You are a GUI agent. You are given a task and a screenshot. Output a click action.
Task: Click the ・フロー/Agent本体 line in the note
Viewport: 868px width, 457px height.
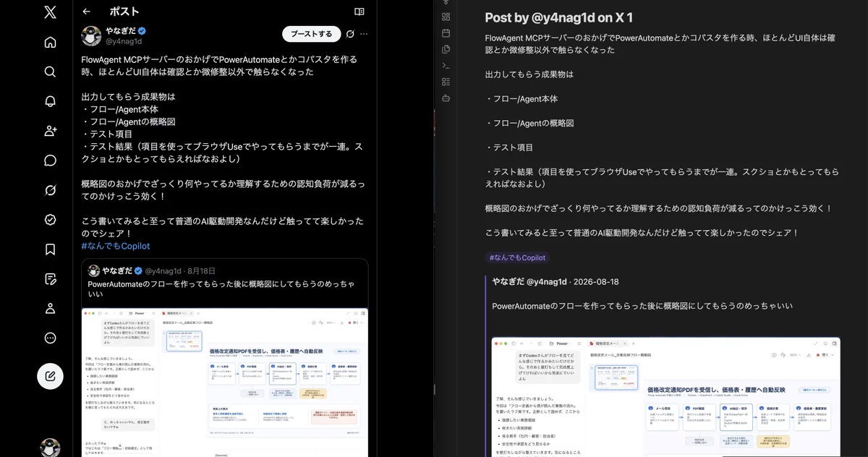pyautogui.click(x=521, y=99)
